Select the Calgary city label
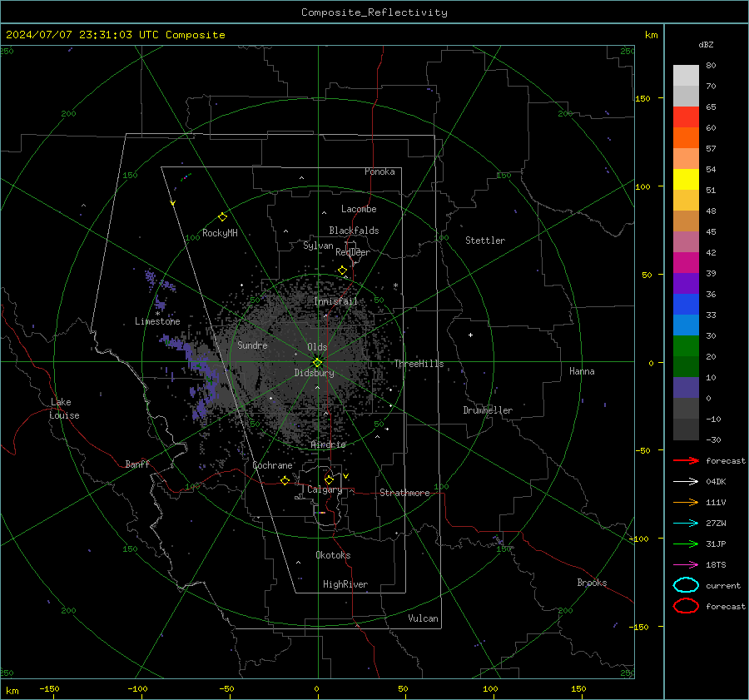 (x=325, y=489)
